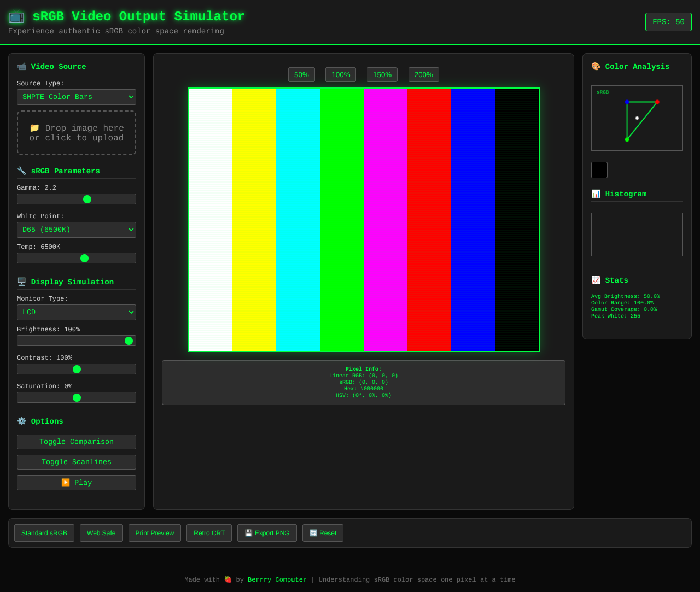
Task: Open the Source Type dropdown
Action: pos(76,97)
